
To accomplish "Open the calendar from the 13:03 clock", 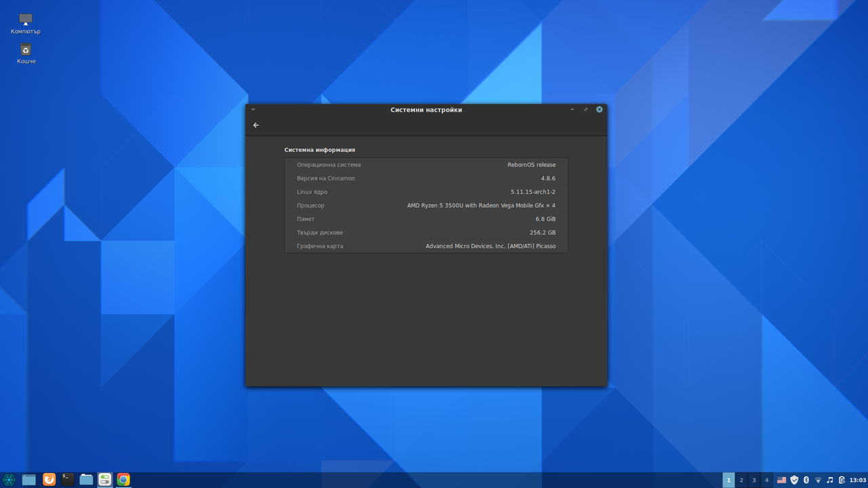I will coord(858,480).
